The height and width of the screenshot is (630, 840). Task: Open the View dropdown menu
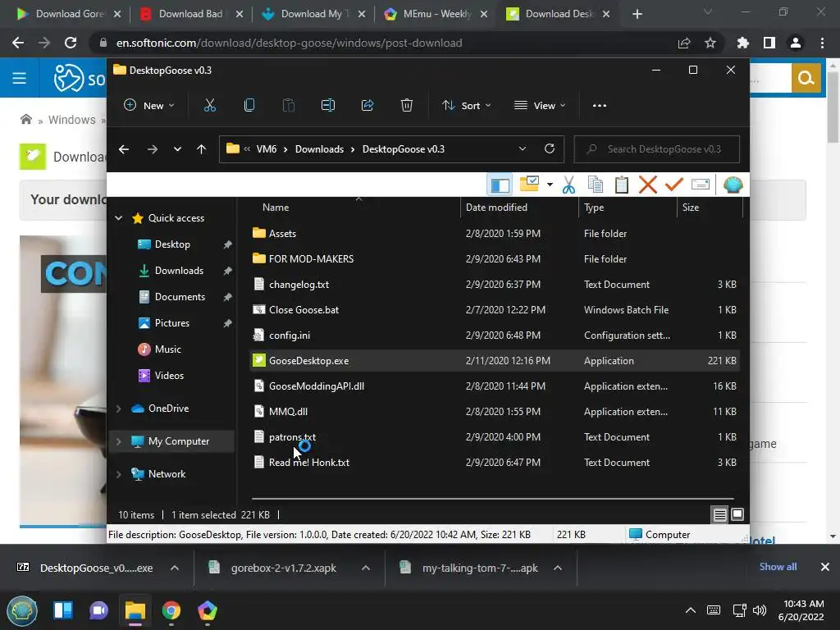[x=540, y=106]
